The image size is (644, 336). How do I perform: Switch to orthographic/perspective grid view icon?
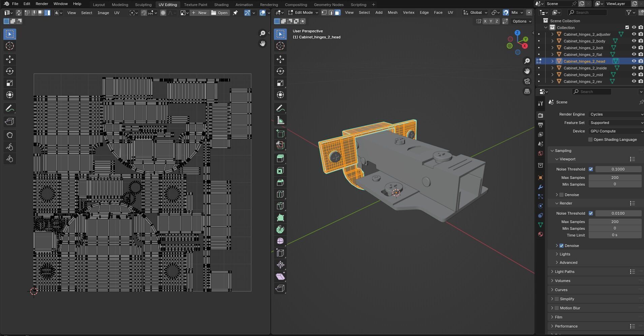pos(527,91)
